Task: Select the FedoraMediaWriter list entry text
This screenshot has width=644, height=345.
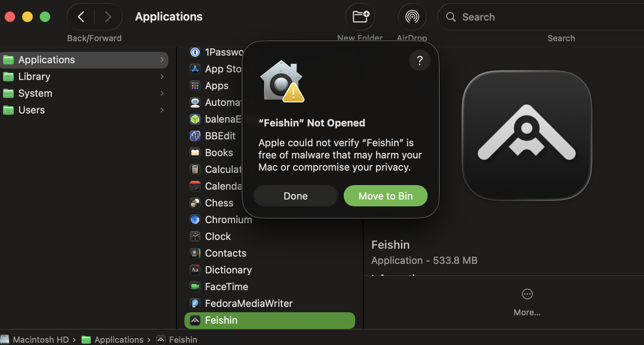Action: [249, 303]
